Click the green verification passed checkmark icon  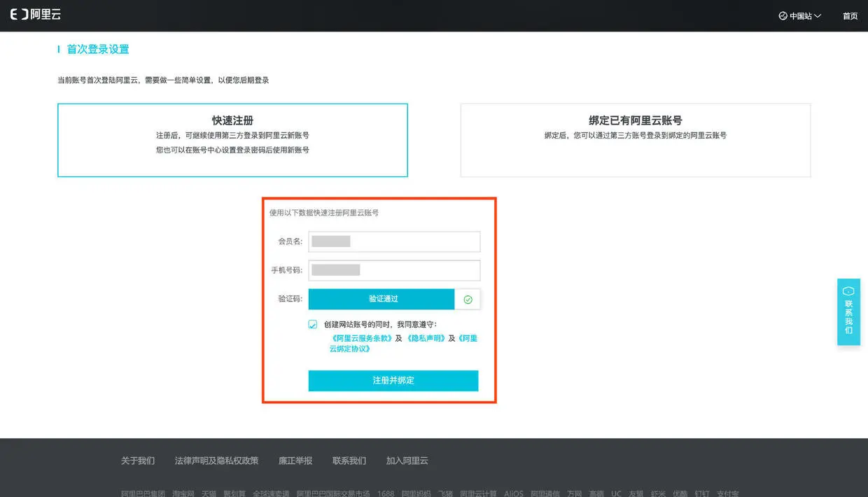pyautogui.click(x=468, y=300)
